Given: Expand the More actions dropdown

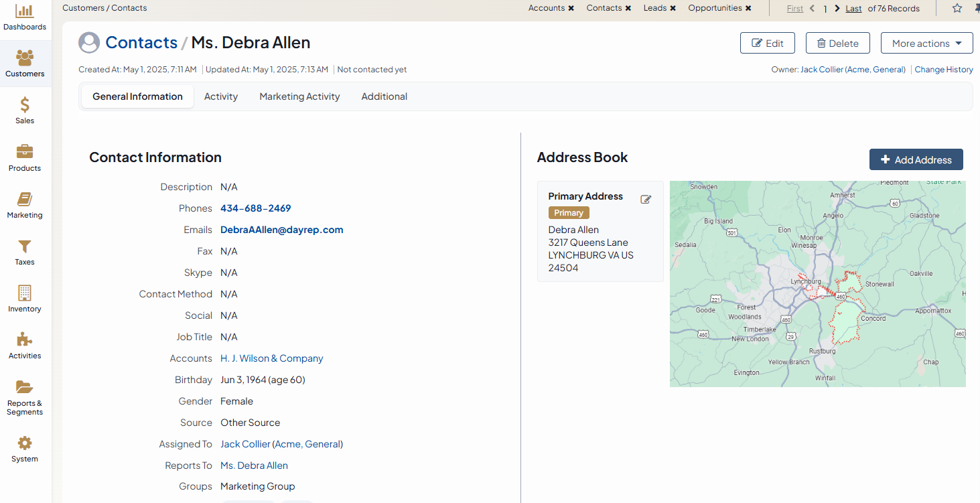Looking at the screenshot, I should [x=926, y=44].
